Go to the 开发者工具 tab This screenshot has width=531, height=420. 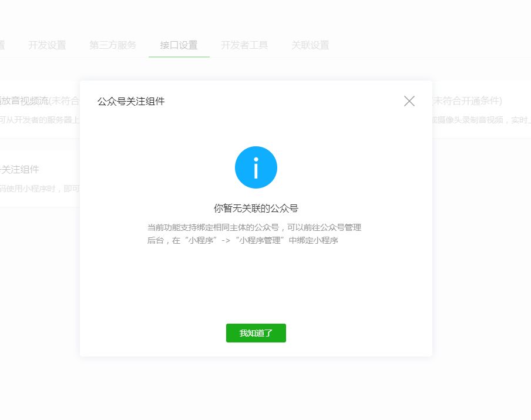point(244,45)
